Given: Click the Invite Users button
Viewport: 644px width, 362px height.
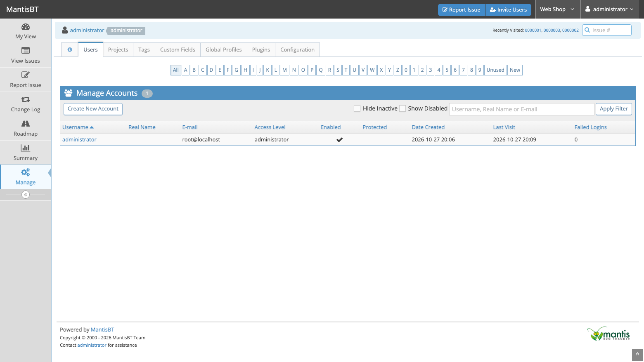Looking at the screenshot, I should [x=509, y=9].
